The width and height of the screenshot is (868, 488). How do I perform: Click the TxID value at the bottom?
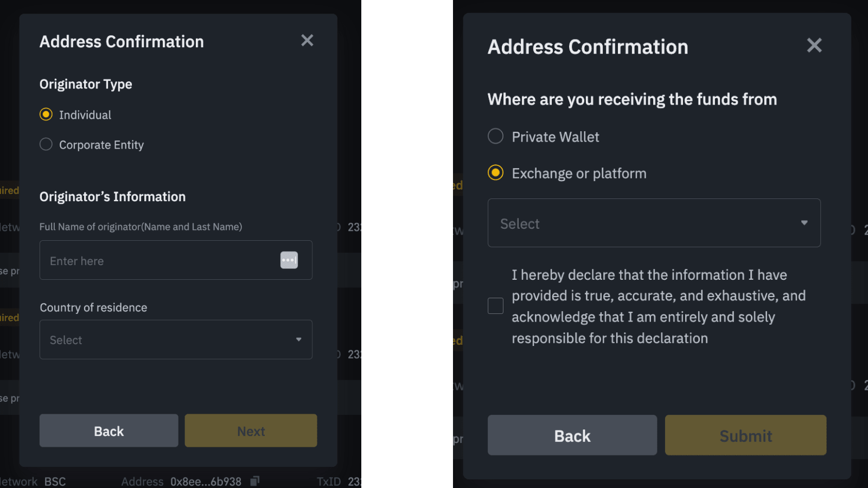coord(354,481)
